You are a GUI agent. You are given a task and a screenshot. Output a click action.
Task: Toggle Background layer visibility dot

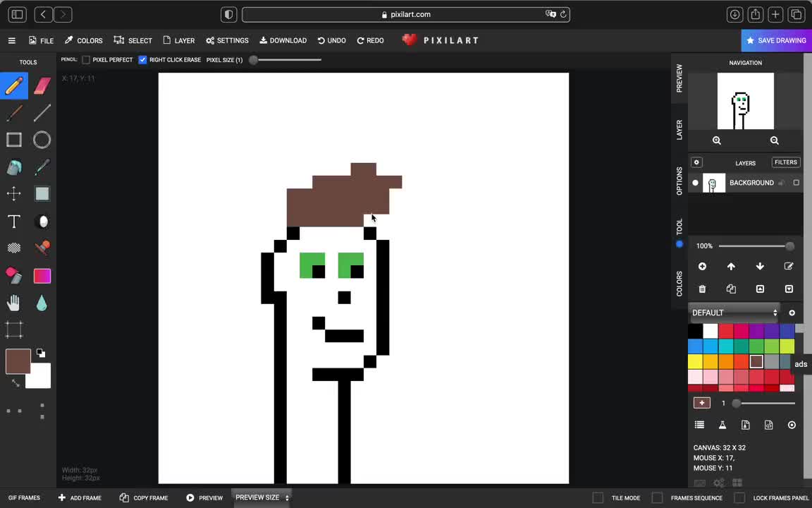pos(696,183)
